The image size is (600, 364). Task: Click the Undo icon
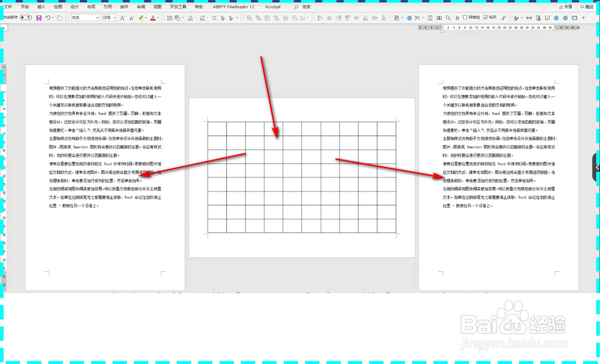(x=48, y=18)
